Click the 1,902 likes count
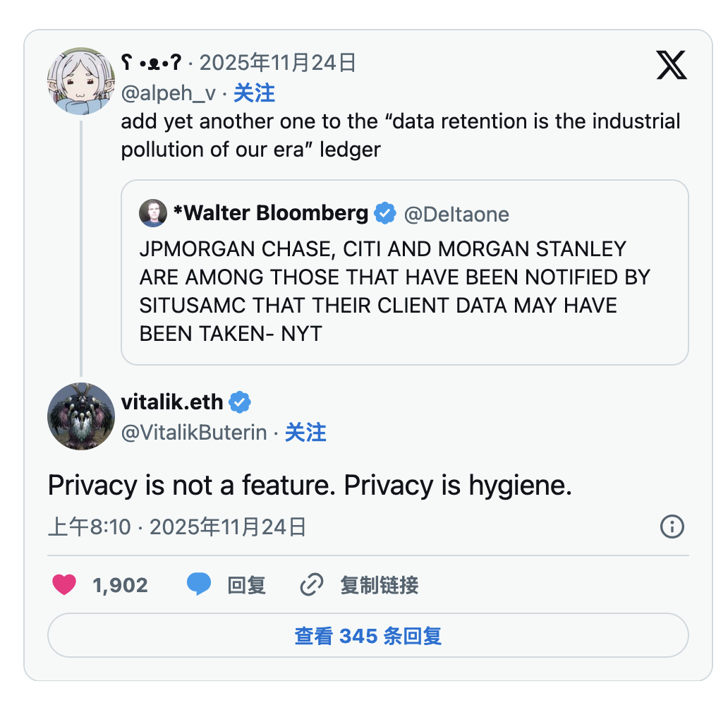728x710 pixels. pyautogui.click(x=120, y=585)
